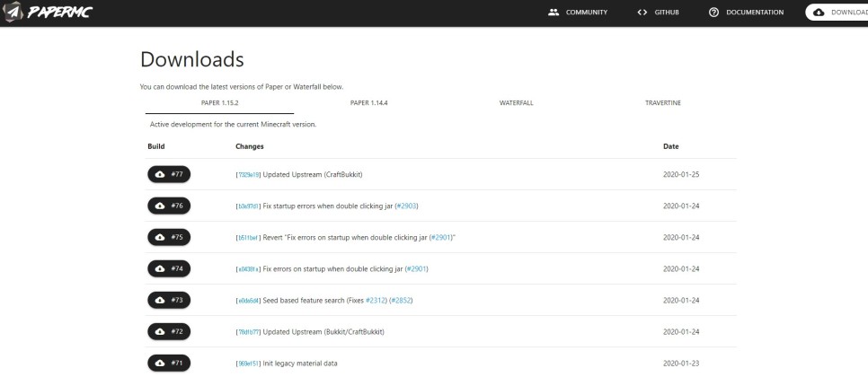Click 'Seed based feature search' text

304,300
